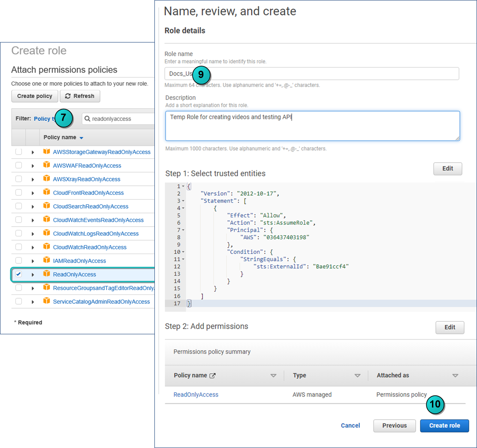Tick the AWSStorageGatewayReadOnlyAccess checkbox

[x=18, y=151]
